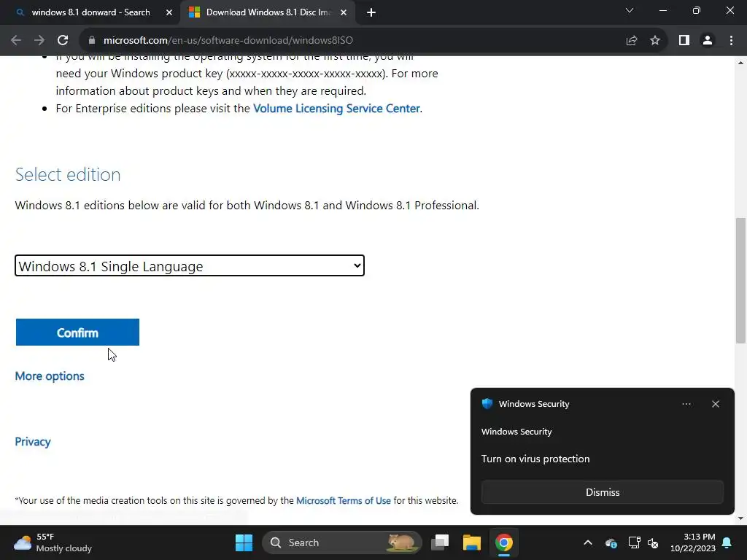Open the notifications bell icon

[727, 542]
